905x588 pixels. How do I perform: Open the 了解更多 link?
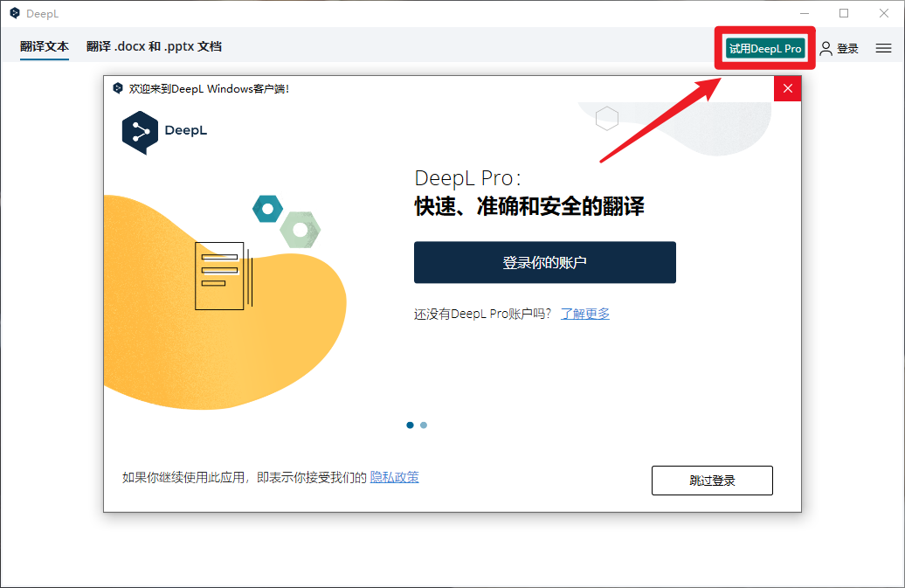tap(585, 314)
